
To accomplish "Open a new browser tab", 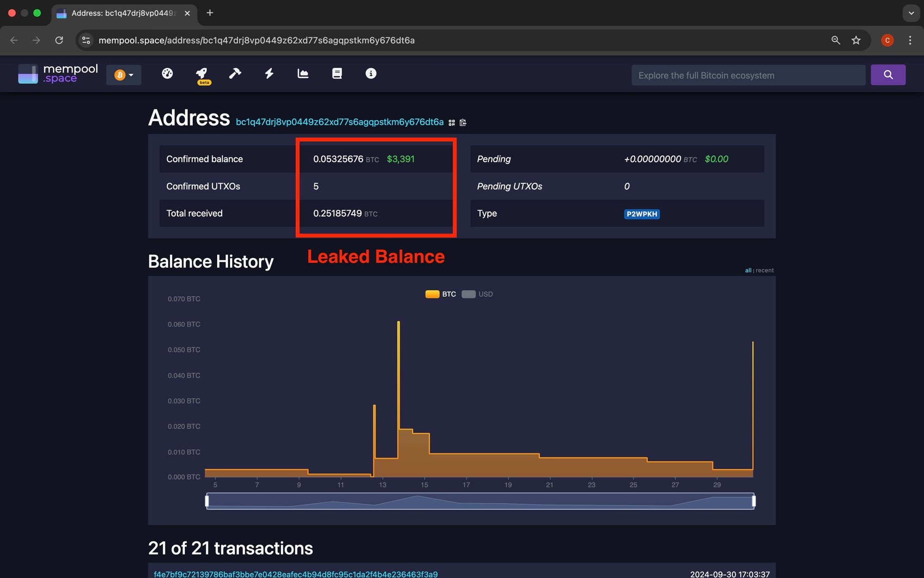I will [x=210, y=13].
